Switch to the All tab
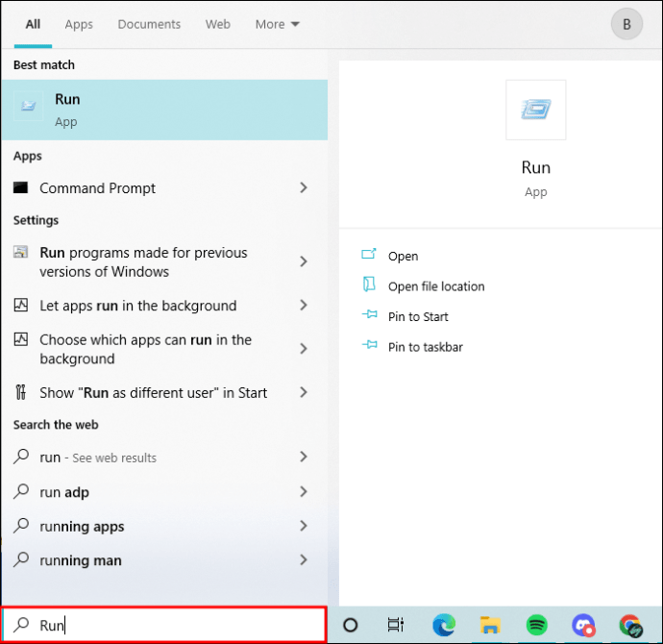Viewport: 663px width, 644px height. (x=33, y=24)
